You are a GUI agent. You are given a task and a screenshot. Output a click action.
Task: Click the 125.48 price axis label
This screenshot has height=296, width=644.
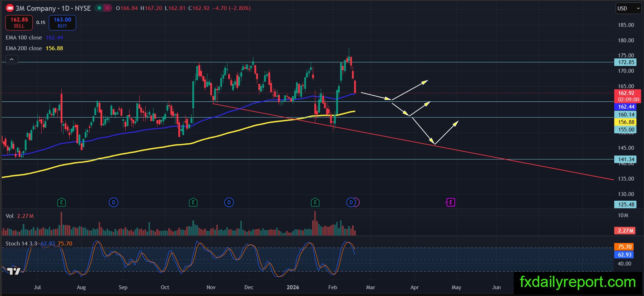pos(626,205)
